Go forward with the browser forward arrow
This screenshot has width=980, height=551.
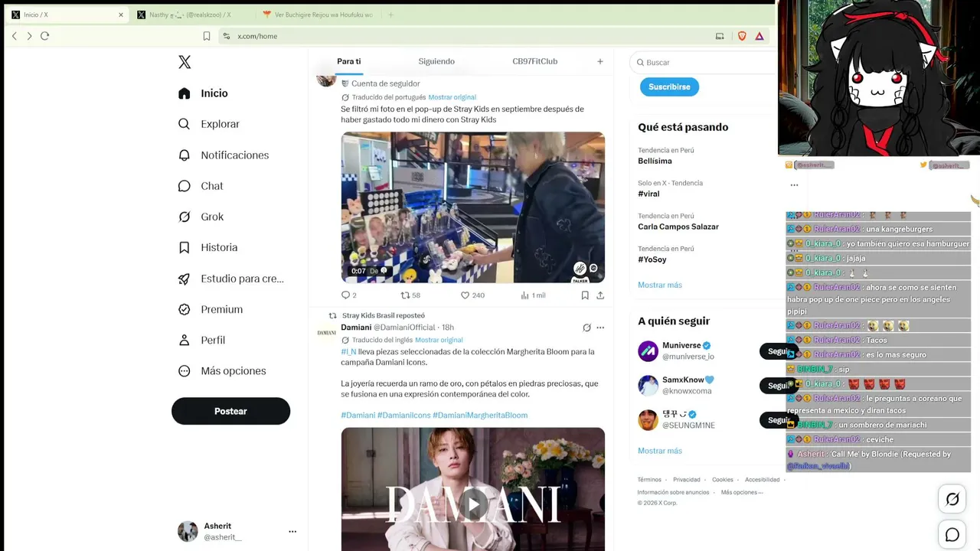click(x=29, y=36)
